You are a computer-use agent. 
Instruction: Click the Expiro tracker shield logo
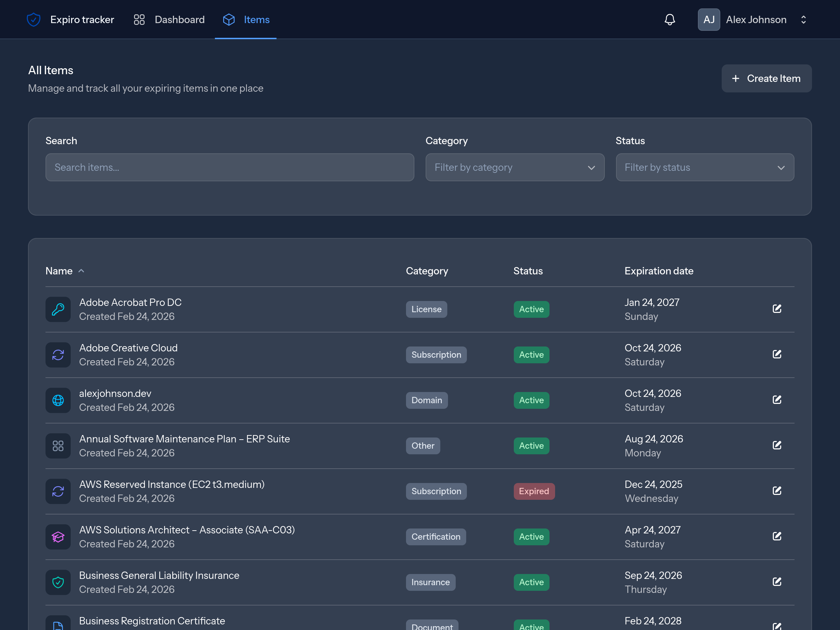point(34,20)
